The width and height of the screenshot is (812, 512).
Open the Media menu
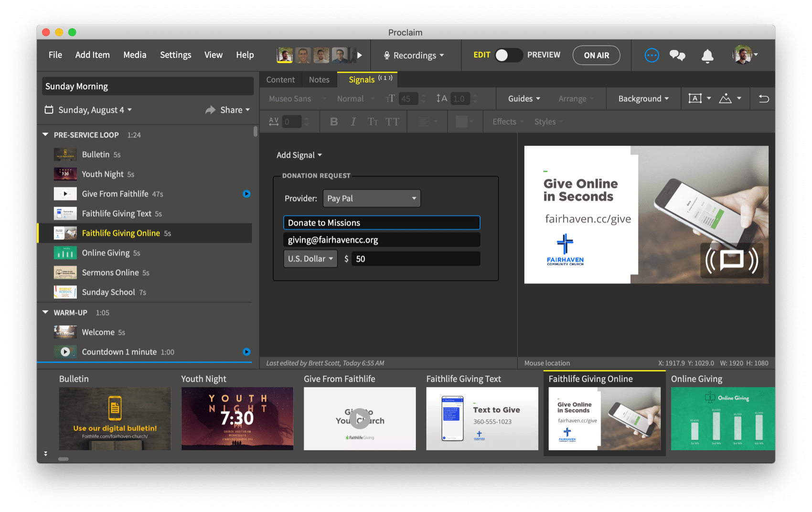click(135, 55)
